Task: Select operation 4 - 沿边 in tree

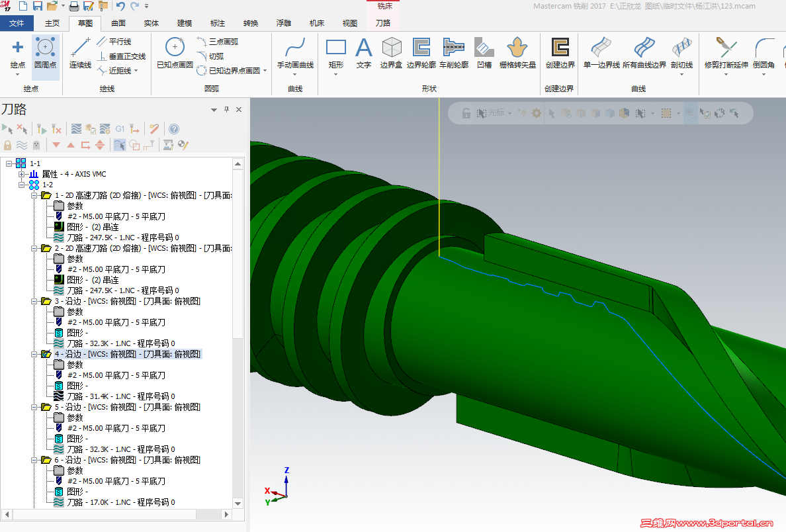Action: point(127,354)
